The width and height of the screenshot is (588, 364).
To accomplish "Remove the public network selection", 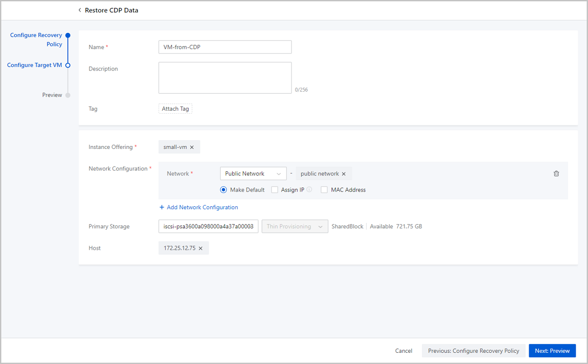I will 343,174.
